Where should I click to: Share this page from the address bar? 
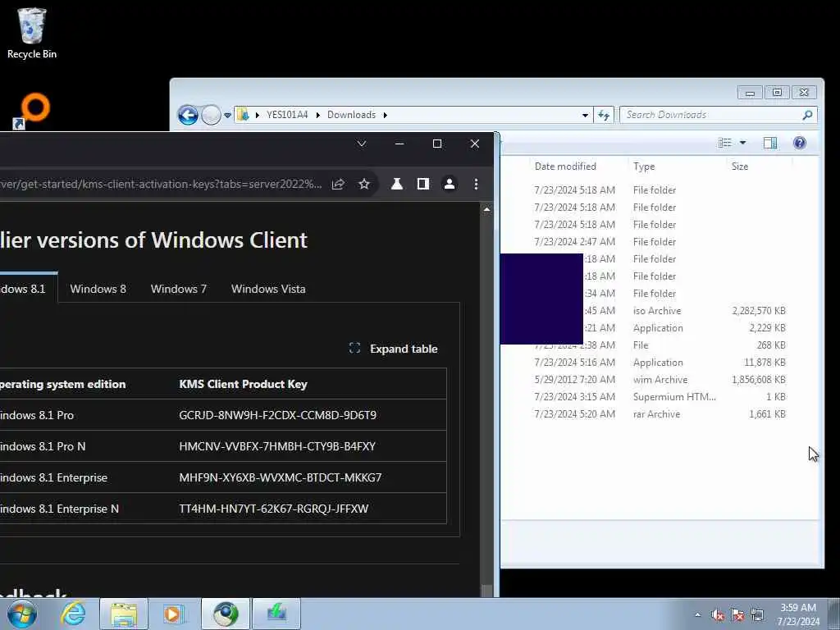(x=338, y=184)
